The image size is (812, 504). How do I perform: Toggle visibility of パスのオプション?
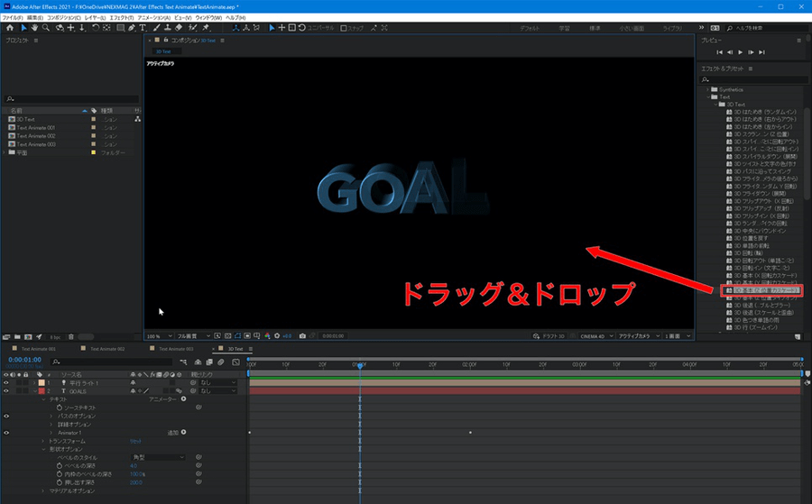(x=6, y=416)
